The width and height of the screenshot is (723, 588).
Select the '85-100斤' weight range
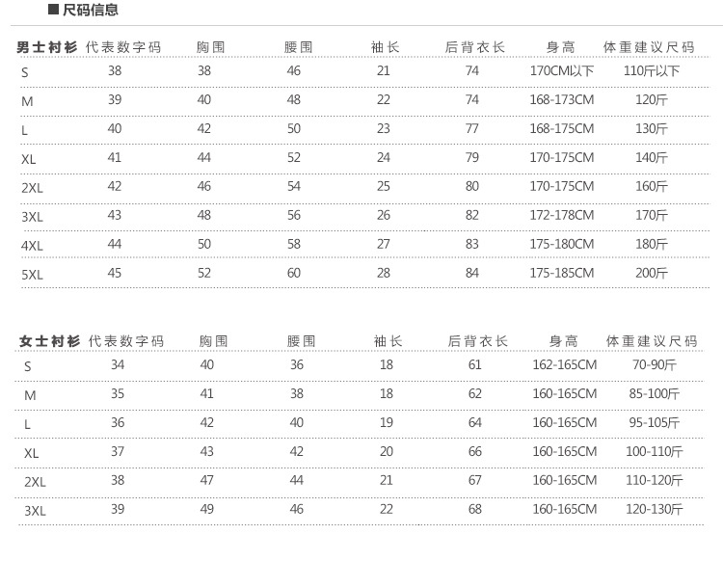point(655,394)
